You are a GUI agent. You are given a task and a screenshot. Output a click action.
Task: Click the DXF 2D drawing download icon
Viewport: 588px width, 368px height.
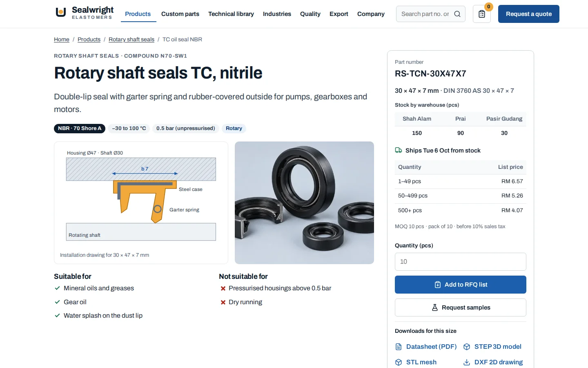click(467, 362)
